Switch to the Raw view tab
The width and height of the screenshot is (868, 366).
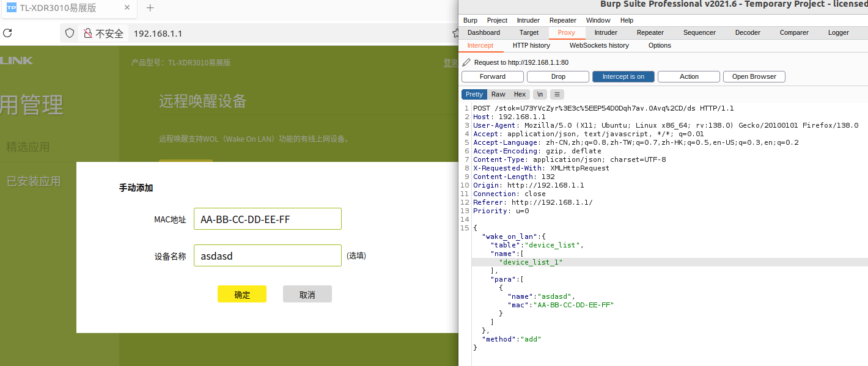[x=498, y=94]
